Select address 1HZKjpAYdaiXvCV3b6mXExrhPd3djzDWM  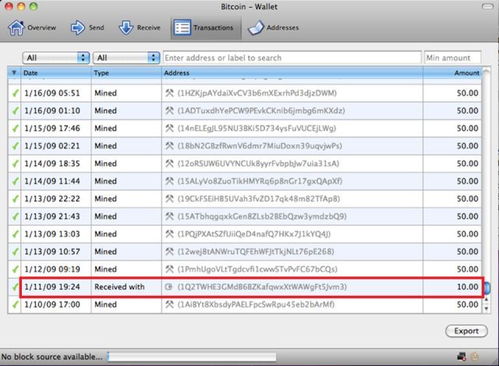[257, 93]
